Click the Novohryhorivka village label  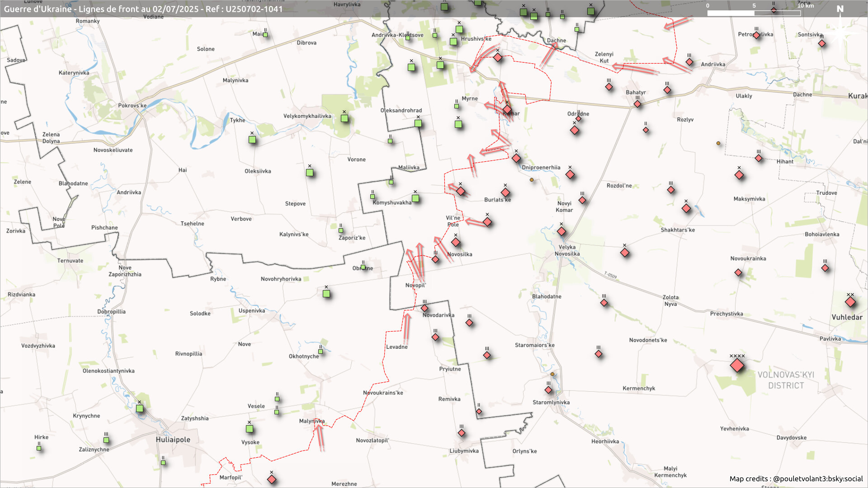click(281, 279)
